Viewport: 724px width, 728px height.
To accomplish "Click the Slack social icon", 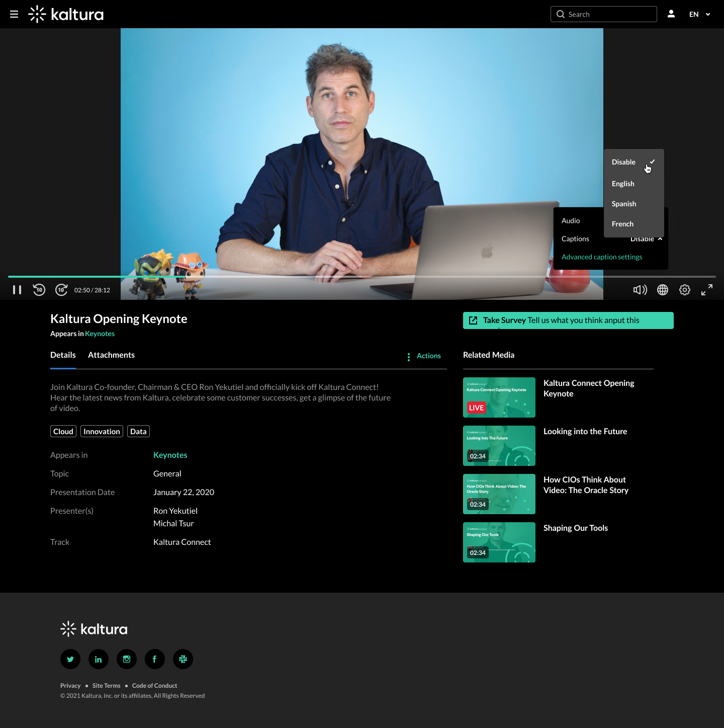I will (183, 659).
